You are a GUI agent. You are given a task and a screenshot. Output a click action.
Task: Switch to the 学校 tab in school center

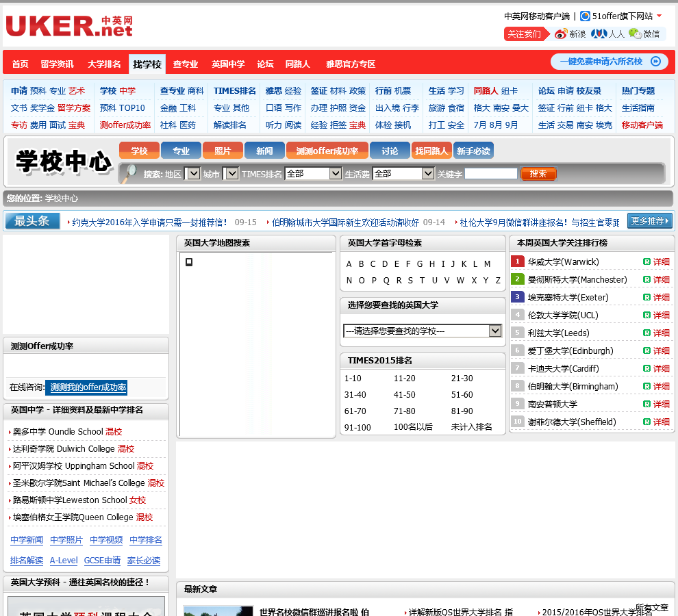click(139, 151)
